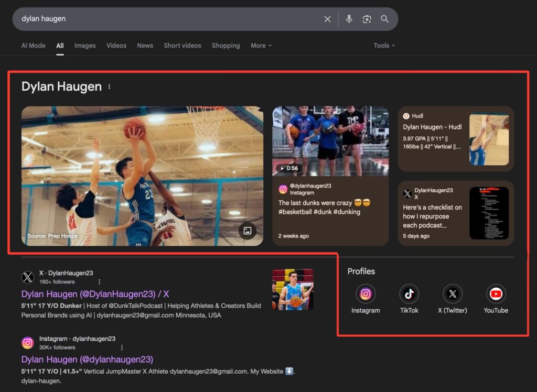Click the 'Source: Prep Hoops' caption
Viewport: 537px width, 392px height.
(x=52, y=236)
